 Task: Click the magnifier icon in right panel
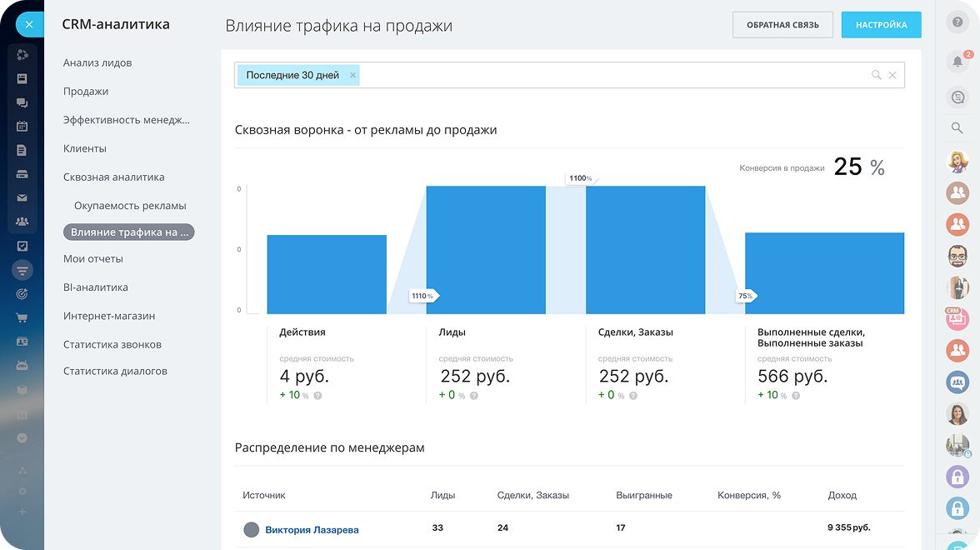point(957,127)
